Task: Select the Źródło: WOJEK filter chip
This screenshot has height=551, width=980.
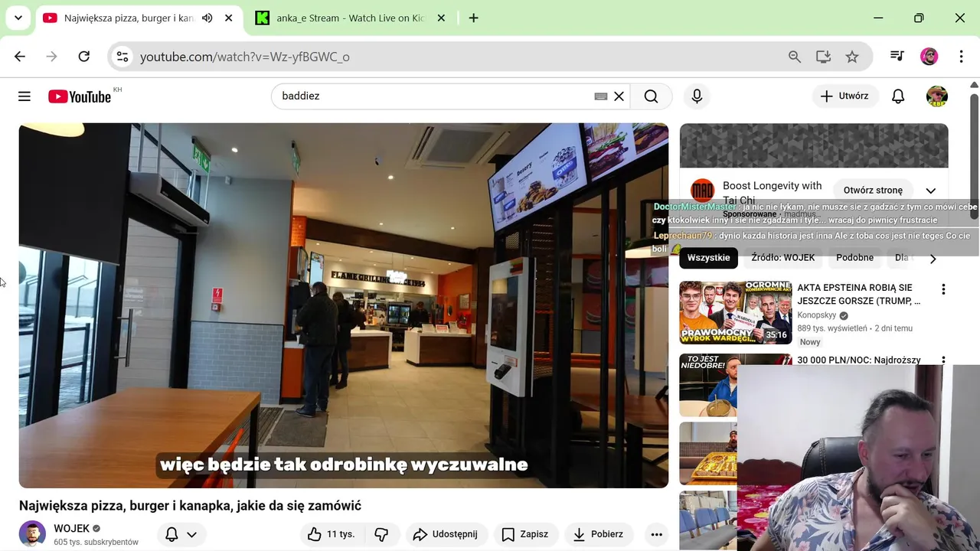Action: click(782, 257)
